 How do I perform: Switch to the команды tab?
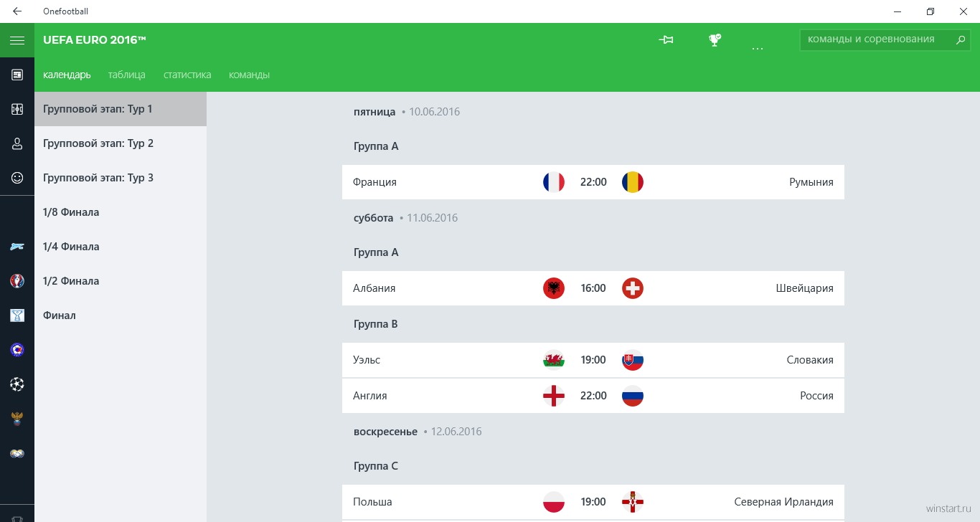click(249, 75)
